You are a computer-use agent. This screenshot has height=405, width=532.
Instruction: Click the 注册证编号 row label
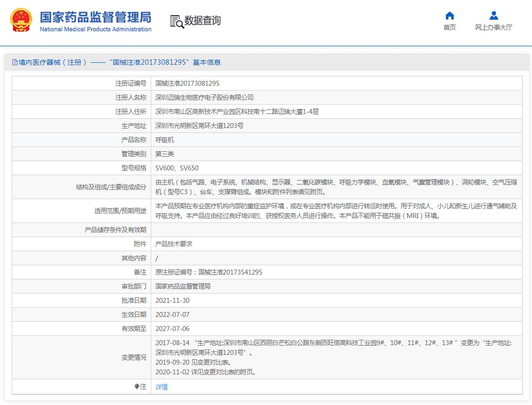tap(131, 83)
